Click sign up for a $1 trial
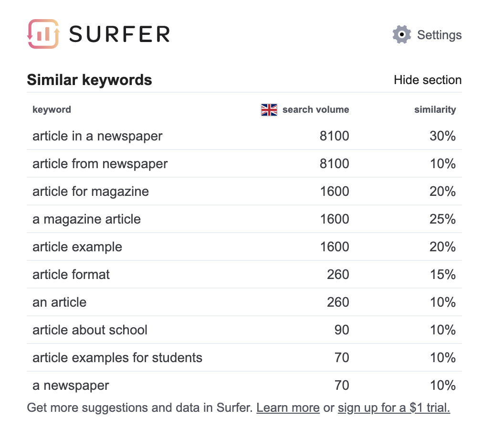 point(394,408)
